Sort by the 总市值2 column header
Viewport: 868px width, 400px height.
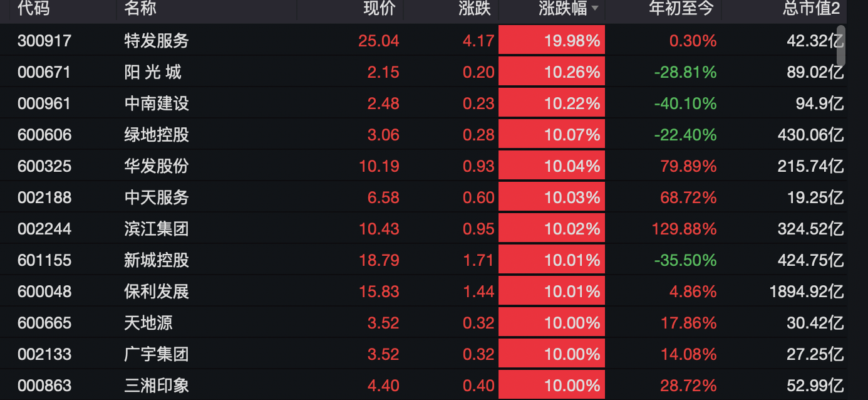pos(811,9)
